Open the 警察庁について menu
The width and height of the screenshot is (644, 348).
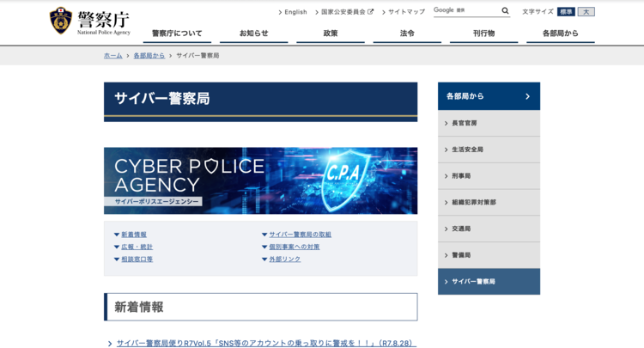click(177, 34)
